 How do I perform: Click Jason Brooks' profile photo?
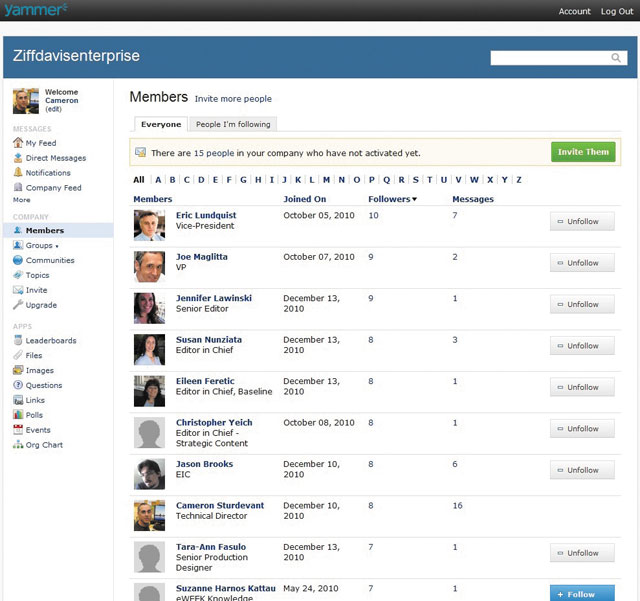149,474
